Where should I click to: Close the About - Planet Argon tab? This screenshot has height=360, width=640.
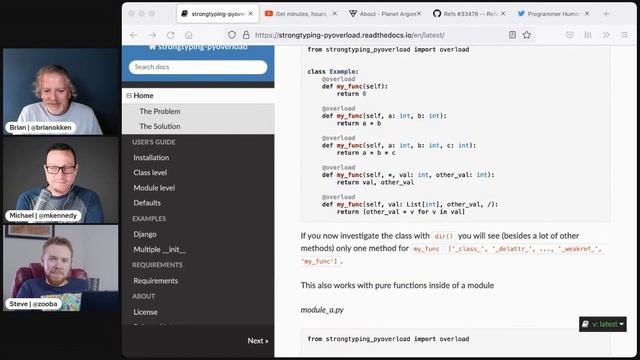click(419, 14)
